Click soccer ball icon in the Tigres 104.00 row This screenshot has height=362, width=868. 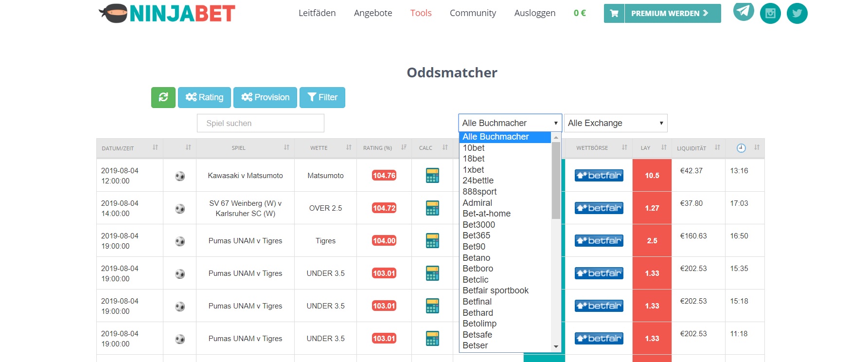click(180, 241)
